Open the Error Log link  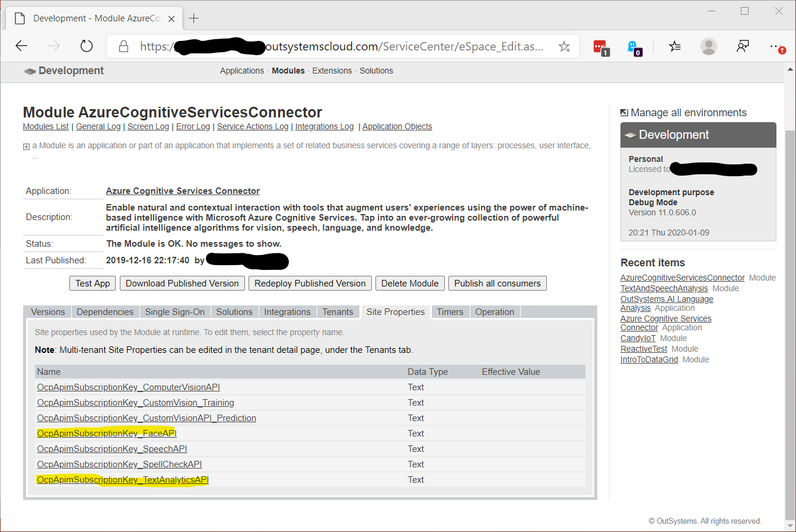pyautogui.click(x=193, y=126)
